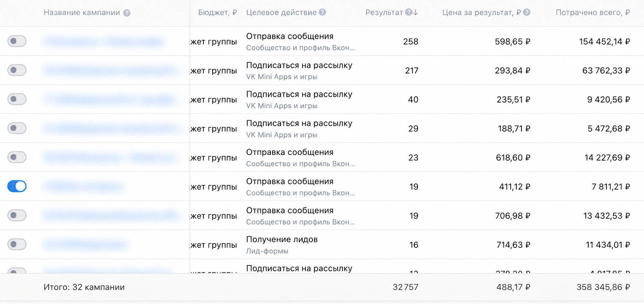644x304 pixels.
Task: Click the spent amount 14 227,69 ₽
Action: pyautogui.click(x=607, y=158)
